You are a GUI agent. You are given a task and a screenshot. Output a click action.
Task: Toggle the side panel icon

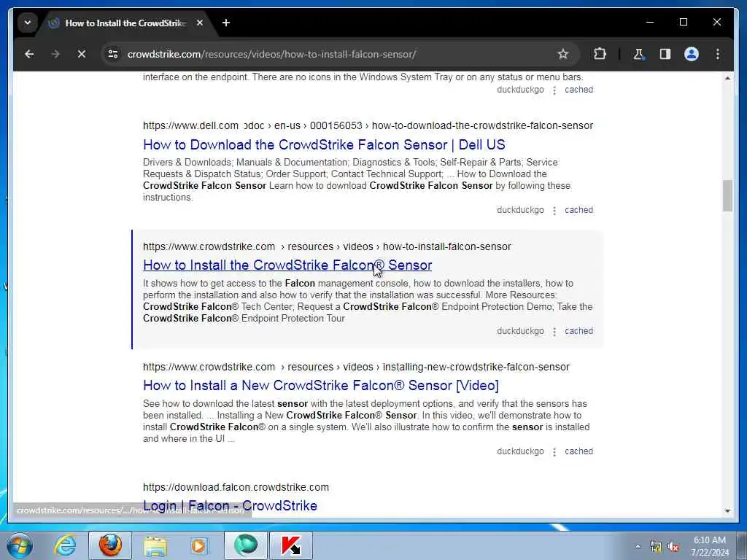click(665, 54)
